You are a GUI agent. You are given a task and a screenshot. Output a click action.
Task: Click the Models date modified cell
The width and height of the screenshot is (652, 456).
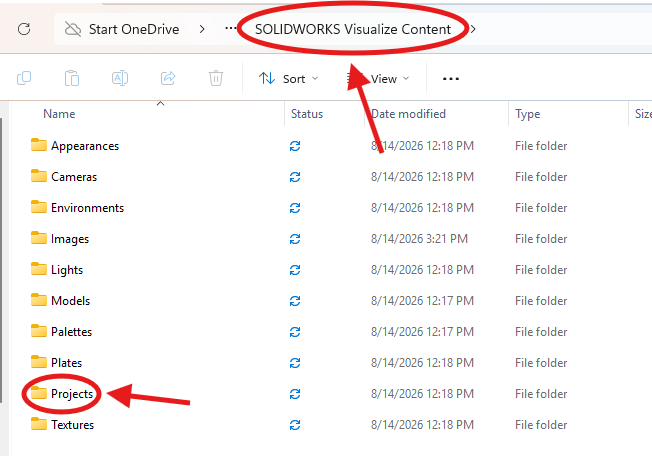tap(422, 301)
